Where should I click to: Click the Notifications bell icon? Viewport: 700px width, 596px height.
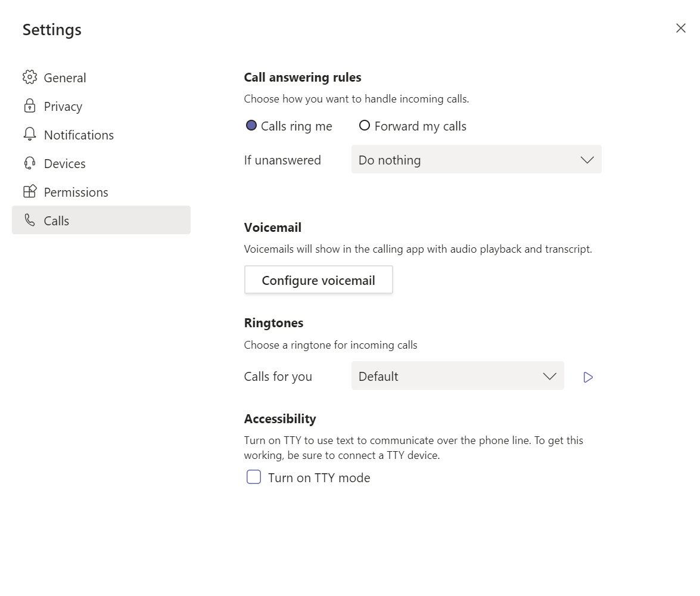30,134
